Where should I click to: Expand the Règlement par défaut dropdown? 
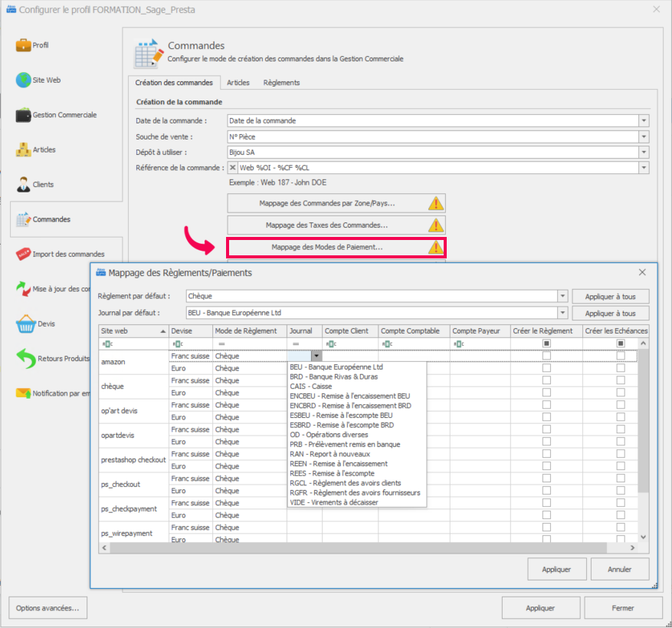coord(563,296)
